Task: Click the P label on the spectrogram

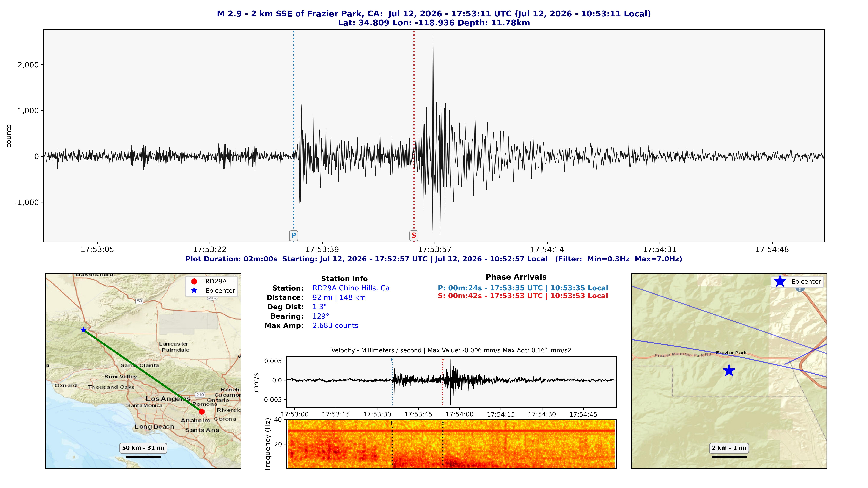Action: pyautogui.click(x=392, y=423)
